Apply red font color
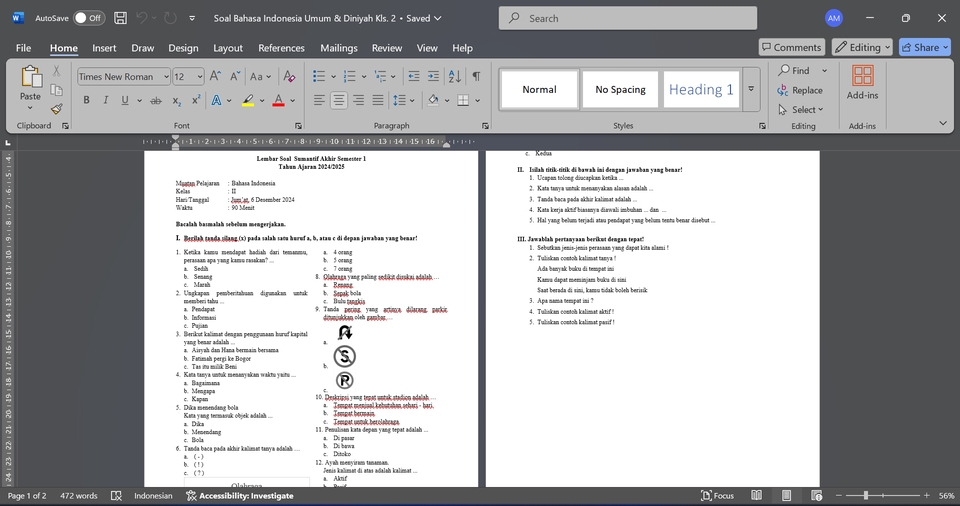960x506 pixels. pos(278,100)
